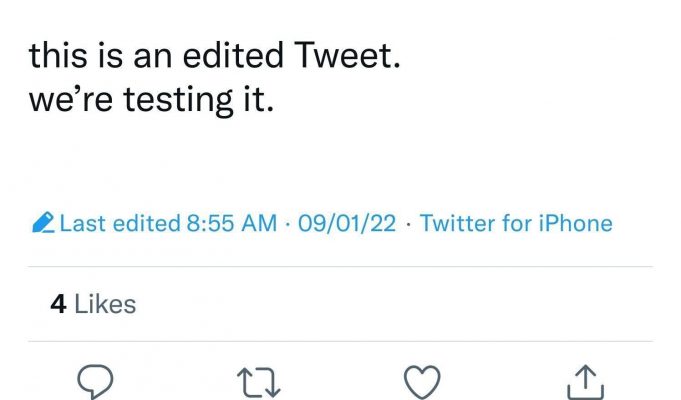Screen dimensions: 681x400
Task: View who liked via '4 Likes'
Action: pyautogui.click(x=93, y=304)
